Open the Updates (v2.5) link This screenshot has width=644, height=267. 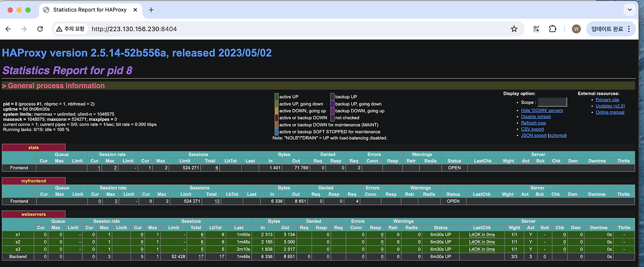(x=610, y=106)
